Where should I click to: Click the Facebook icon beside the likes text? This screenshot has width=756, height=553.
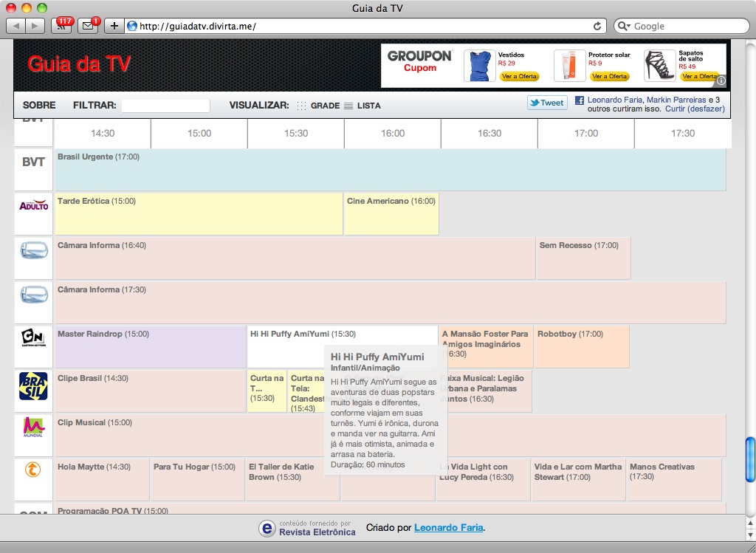[x=580, y=100]
